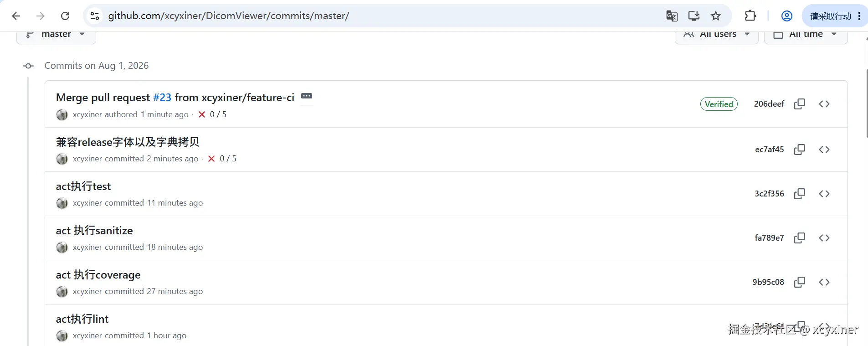
Task: Open the All users filter dropdown
Action: (716, 36)
